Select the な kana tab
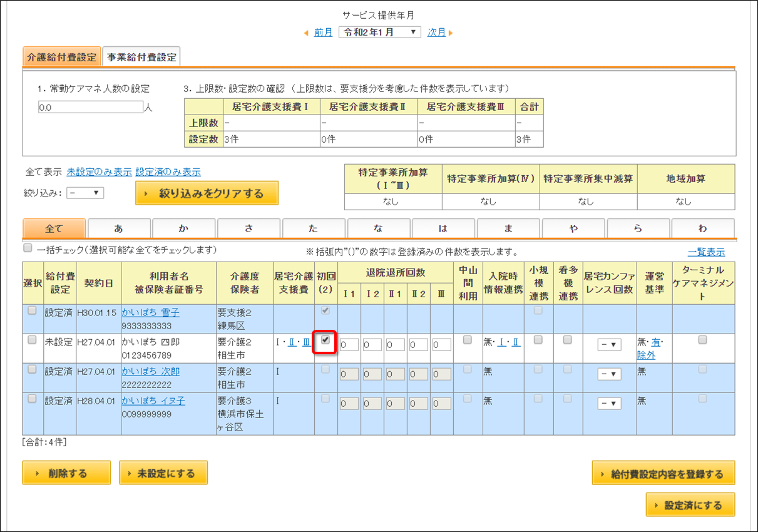The width and height of the screenshot is (758, 532). [x=379, y=228]
